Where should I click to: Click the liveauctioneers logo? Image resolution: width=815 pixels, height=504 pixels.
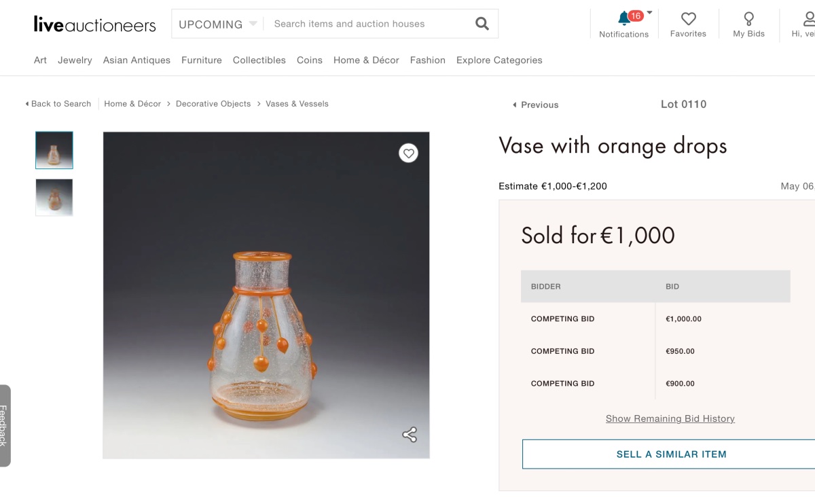pyautogui.click(x=94, y=24)
